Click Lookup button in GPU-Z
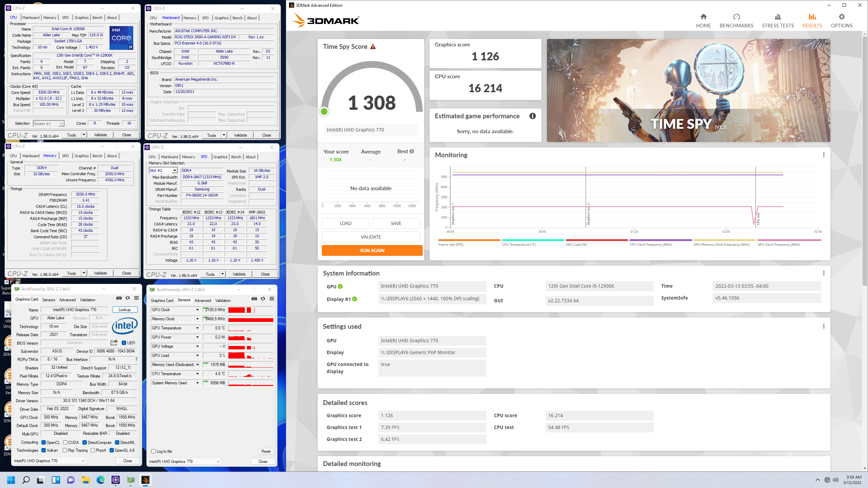The image size is (868, 488). click(x=124, y=310)
